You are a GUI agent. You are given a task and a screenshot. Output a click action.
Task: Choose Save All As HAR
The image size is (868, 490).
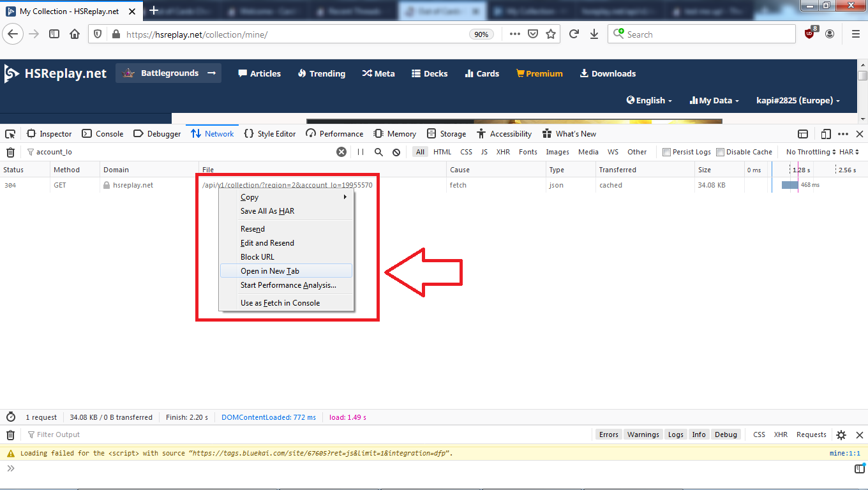coord(286,211)
